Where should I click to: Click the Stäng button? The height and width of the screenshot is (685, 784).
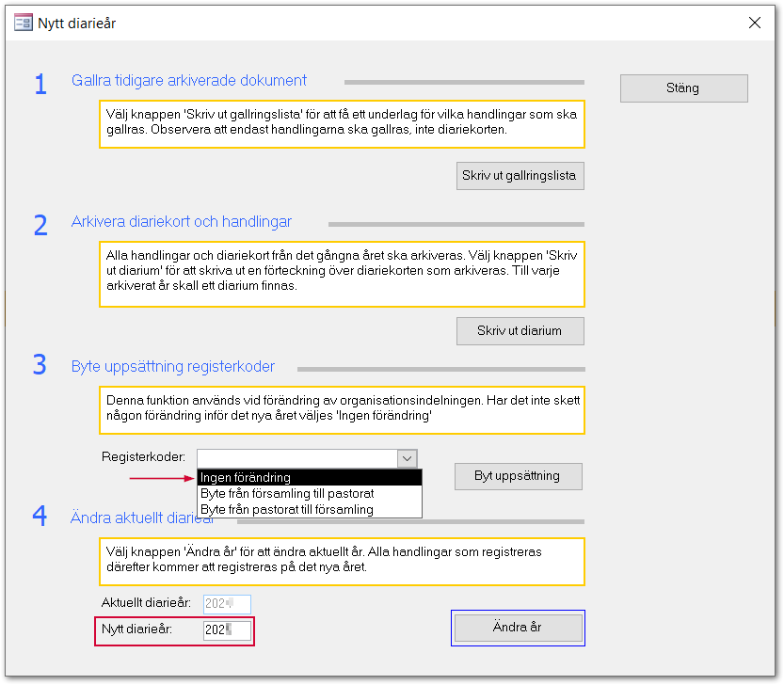coord(683,88)
